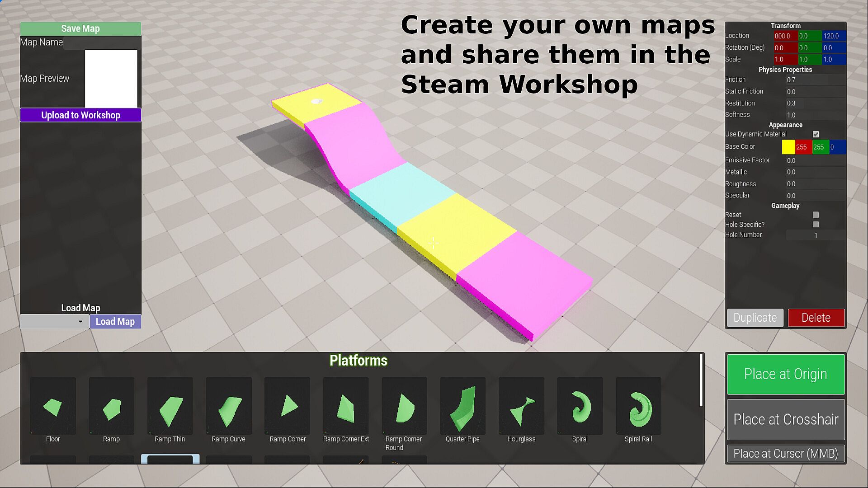Screen dimensions: 868x488
Task: Choose the Hourglass platform icon
Action: (x=521, y=406)
